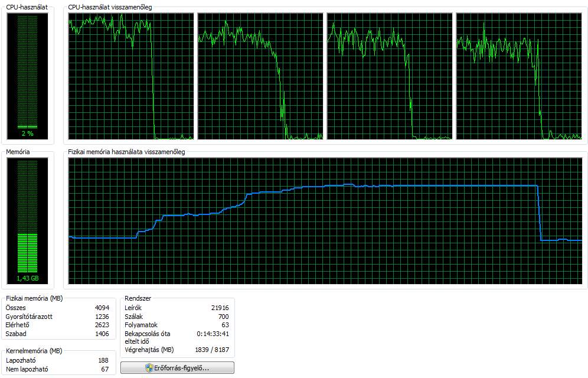Click the 'Memória' group label
The height and width of the screenshot is (378, 588).
click(18, 152)
